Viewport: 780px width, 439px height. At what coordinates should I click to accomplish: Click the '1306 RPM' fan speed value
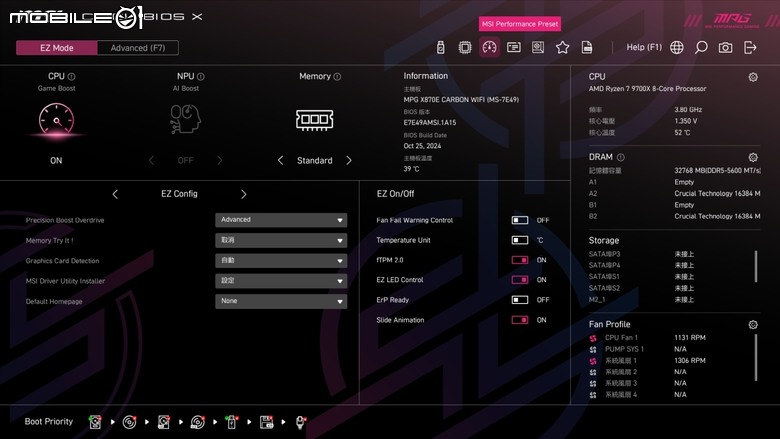click(x=690, y=360)
